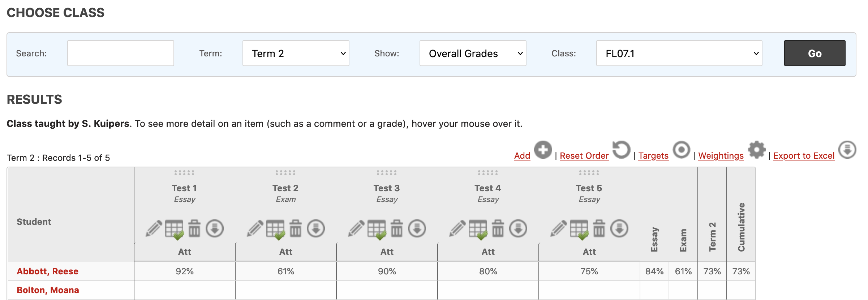Viewport: 868px width, 300px height.
Task: Click the Targets bullseye icon
Action: 681,150
